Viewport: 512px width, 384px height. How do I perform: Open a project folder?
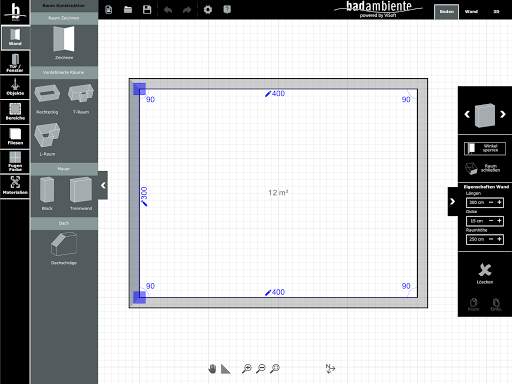[128, 10]
